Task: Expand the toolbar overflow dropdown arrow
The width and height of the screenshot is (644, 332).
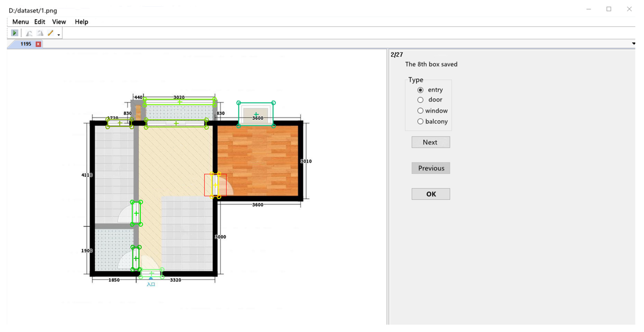Action: pos(59,35)
